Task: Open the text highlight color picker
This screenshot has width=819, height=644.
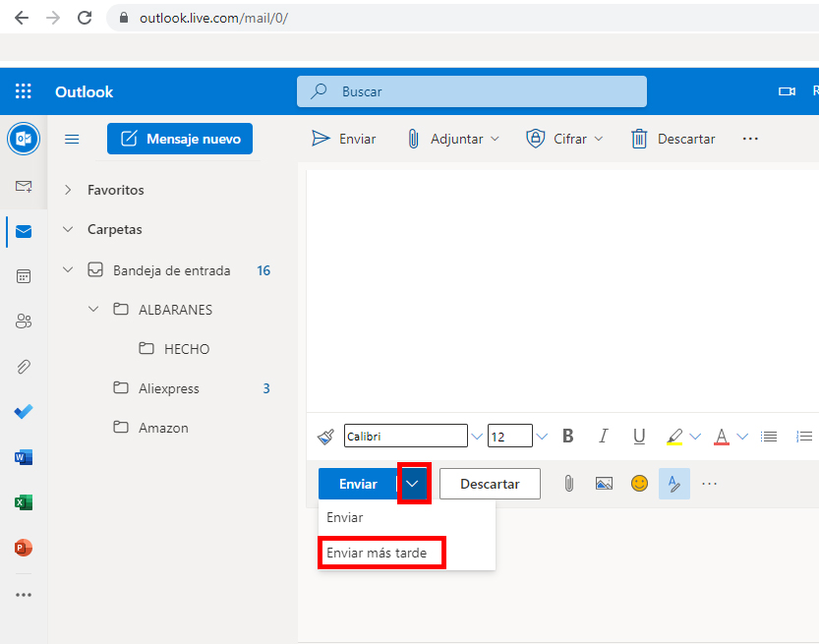Action: 679,436
